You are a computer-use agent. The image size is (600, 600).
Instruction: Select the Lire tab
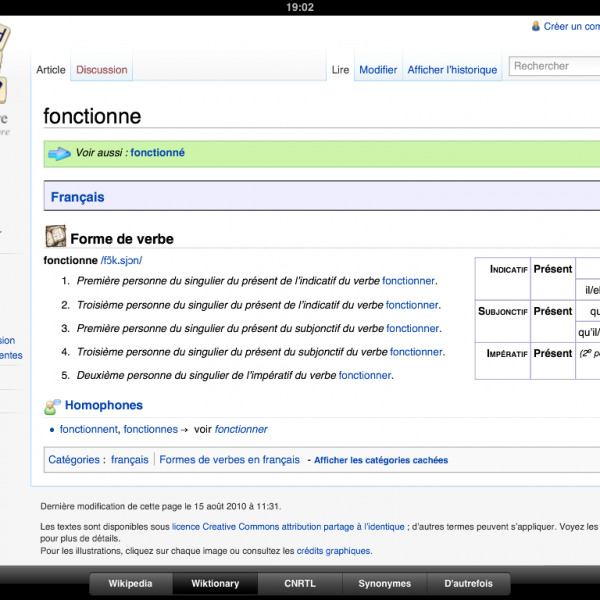pos(340,70)
